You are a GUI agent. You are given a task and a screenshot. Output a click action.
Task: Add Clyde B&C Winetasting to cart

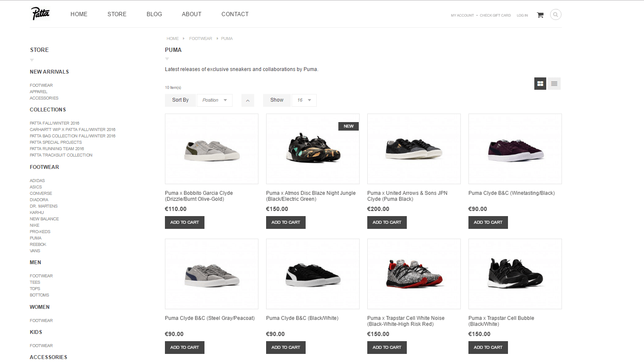click(x=488, y=222)
